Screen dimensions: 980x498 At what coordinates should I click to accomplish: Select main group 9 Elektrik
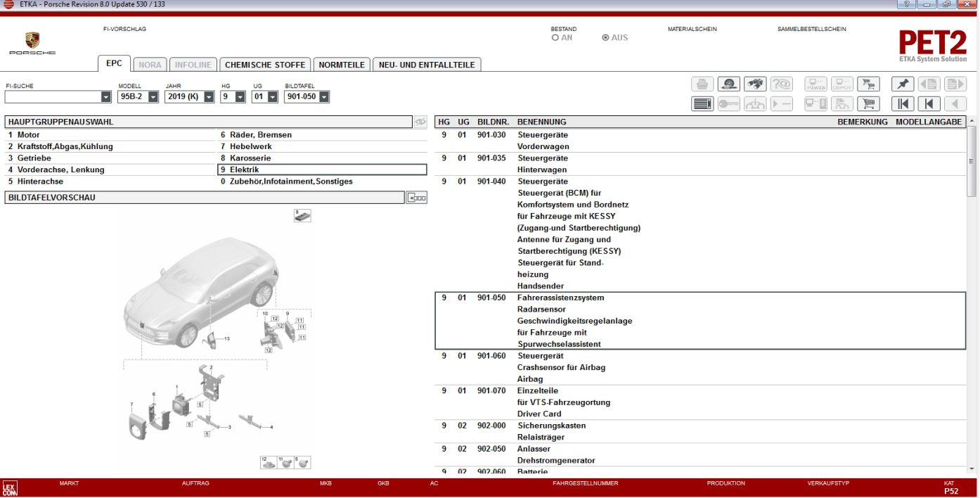click(x=245, y=169)
